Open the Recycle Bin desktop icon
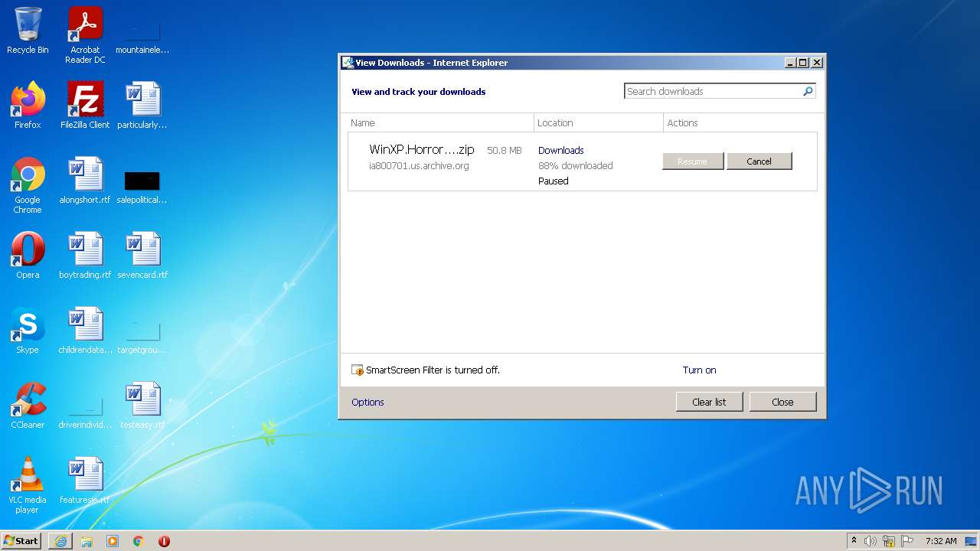Screen dimensions: 980x551 (x=28, y=31)
